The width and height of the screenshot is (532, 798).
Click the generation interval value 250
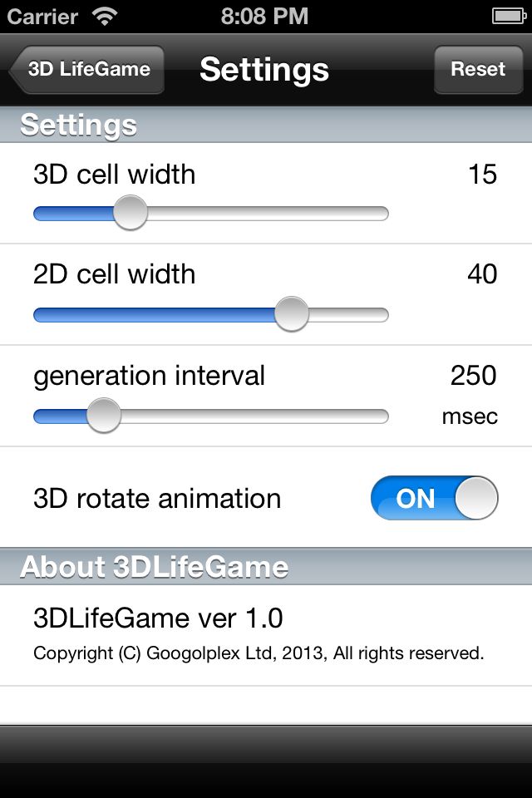474,376
